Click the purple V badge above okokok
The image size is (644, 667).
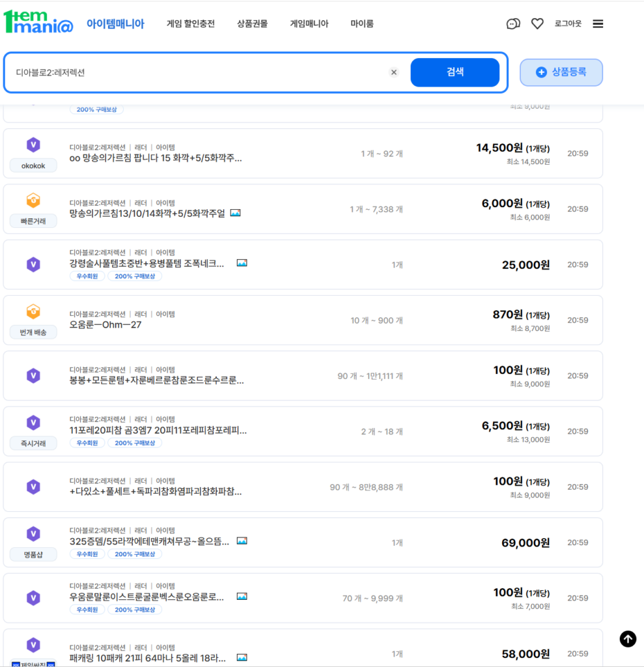click(33, 145)
